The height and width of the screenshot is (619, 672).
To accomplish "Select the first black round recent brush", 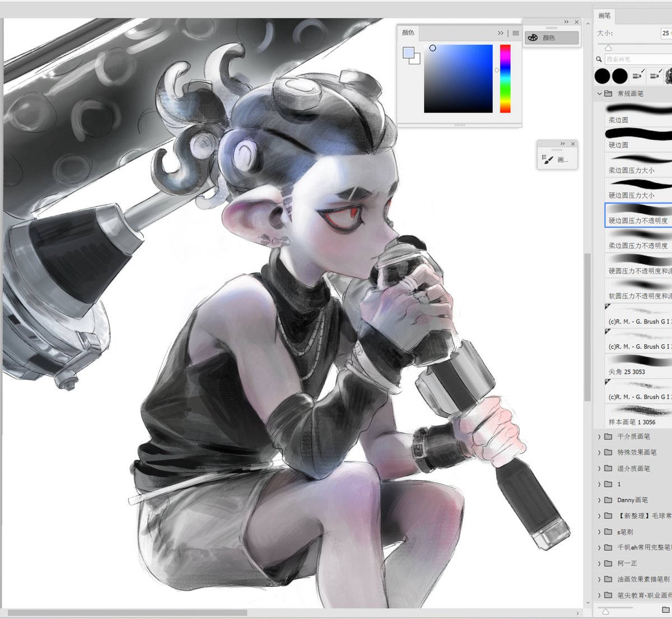I will coord(602,76).
